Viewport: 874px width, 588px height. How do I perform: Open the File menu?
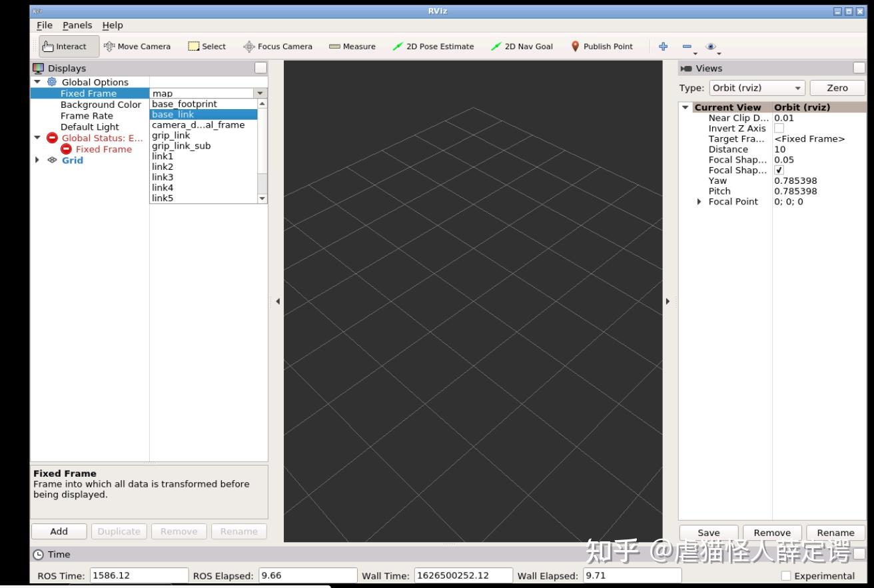coord(45,25)
